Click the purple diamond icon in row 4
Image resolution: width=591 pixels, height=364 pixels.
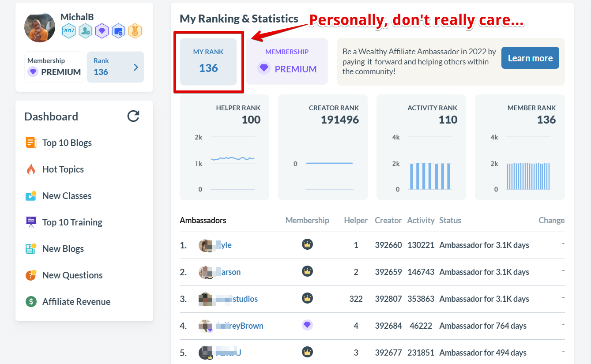307,325
